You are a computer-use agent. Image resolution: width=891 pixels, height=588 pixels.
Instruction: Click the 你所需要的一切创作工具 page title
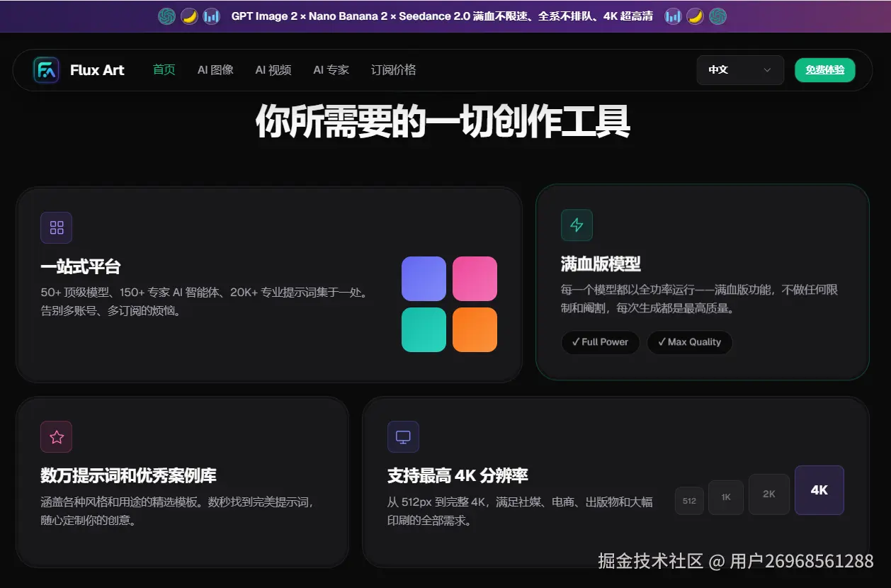click(x=443, y=121)
